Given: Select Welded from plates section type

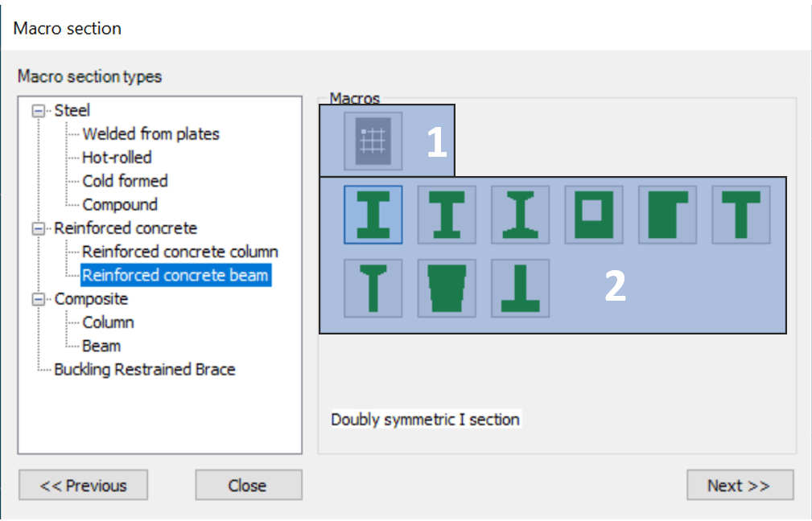Looking at the screenshot, I should 150,134.
